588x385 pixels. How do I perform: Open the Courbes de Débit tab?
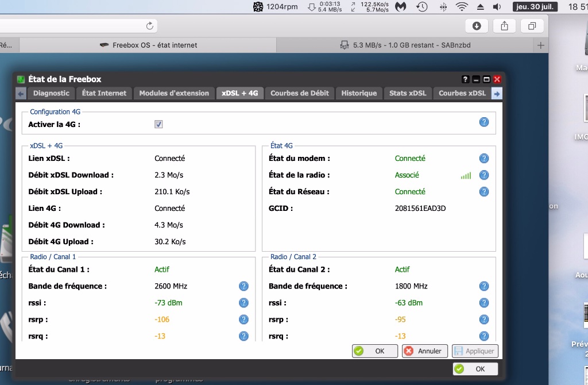coord(300,93)
